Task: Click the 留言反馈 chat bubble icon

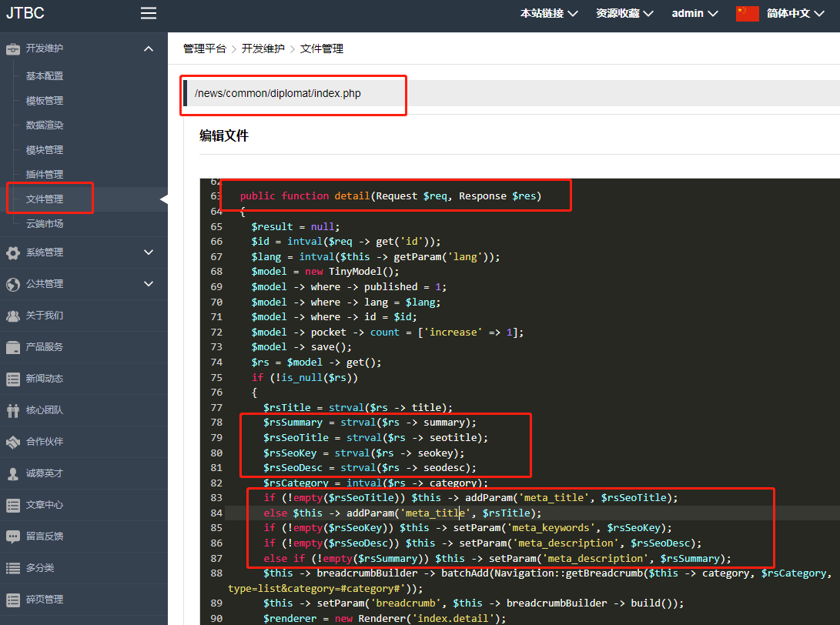Action: point(13,536)
